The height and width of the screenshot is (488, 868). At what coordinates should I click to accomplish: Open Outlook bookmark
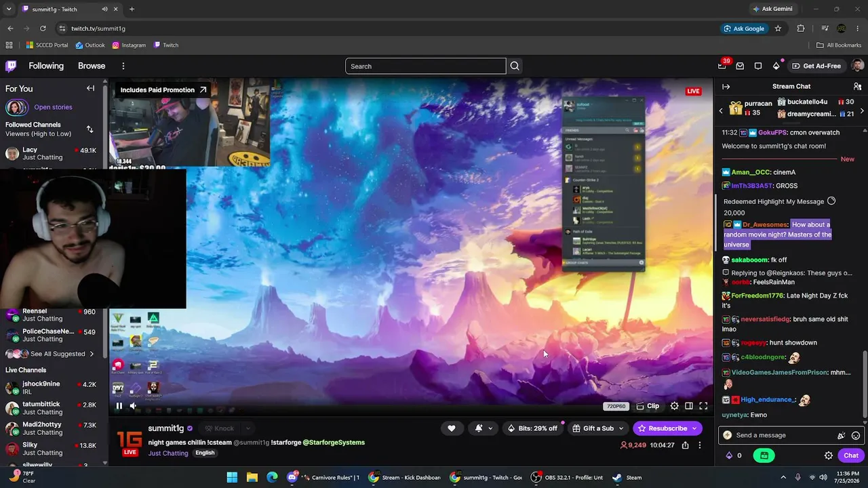pyautogui.click(x=90, y=45)
